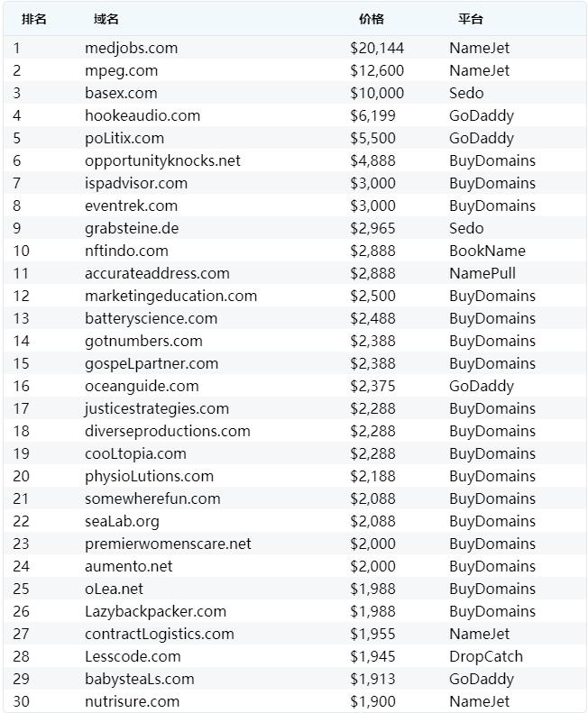Screen dimensions: 588x713
Task: Click the 域名 column header
Action: coord(106,19)
